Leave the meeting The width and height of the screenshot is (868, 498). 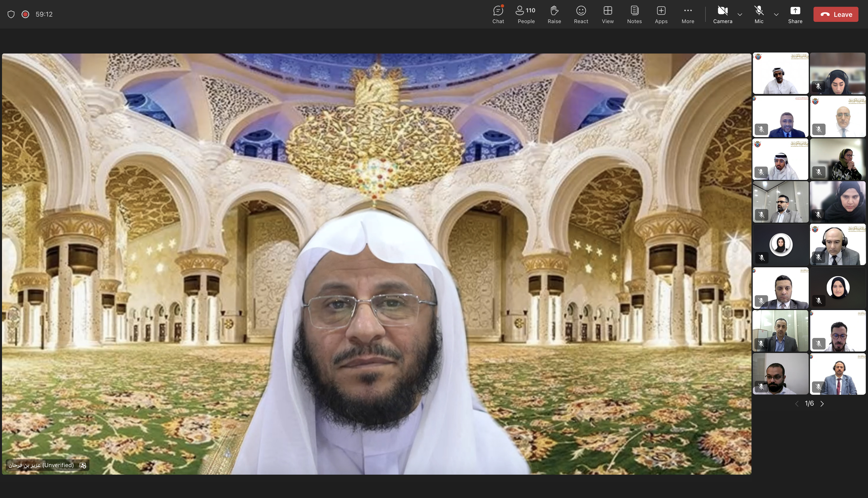click(836, 14)
